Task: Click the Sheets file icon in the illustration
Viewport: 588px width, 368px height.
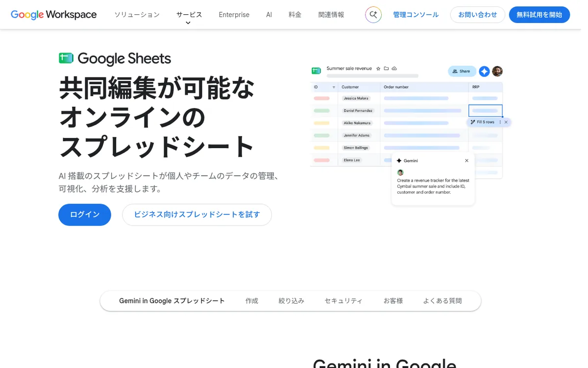Action: [x=316, y=70]
